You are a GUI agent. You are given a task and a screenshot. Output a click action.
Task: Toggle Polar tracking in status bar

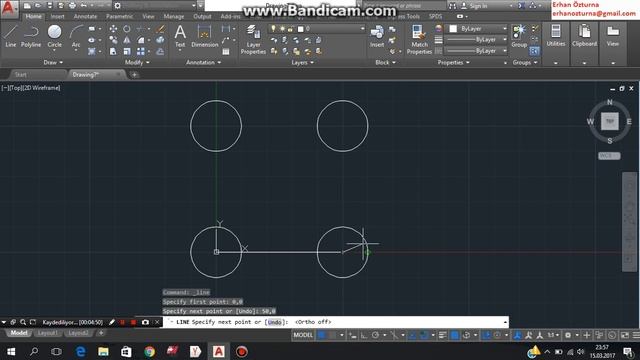tap(375, 335)
